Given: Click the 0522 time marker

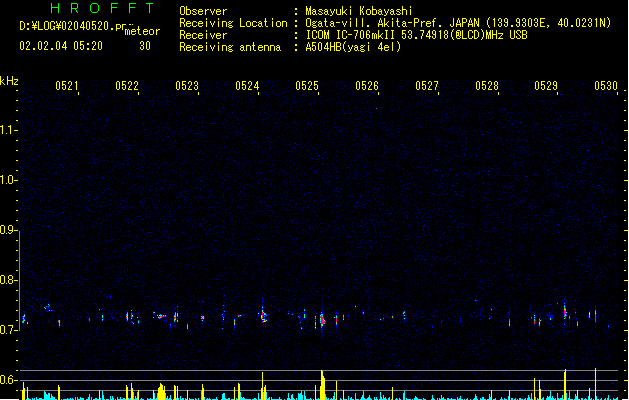Looking at the screenshot, I should [127, 86].
